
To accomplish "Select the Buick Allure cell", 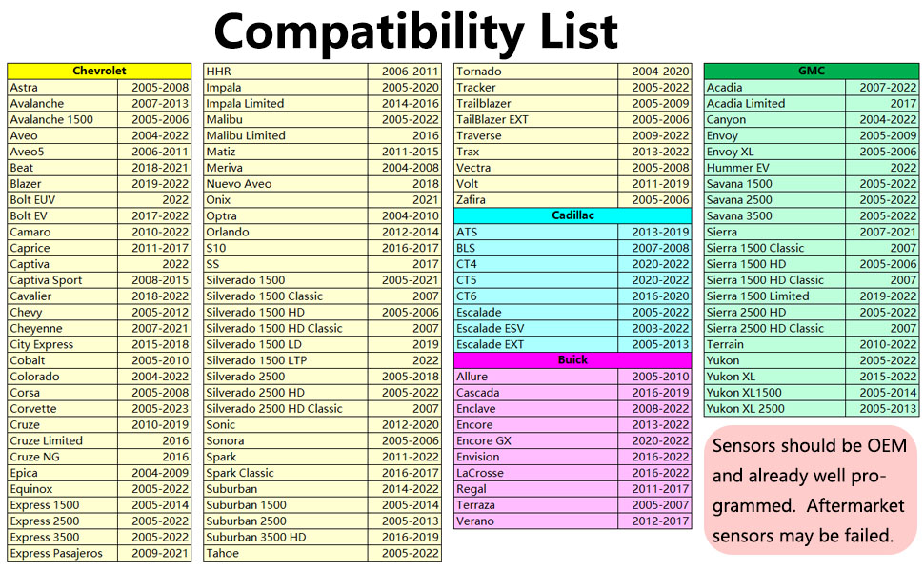I will point(536,377).
